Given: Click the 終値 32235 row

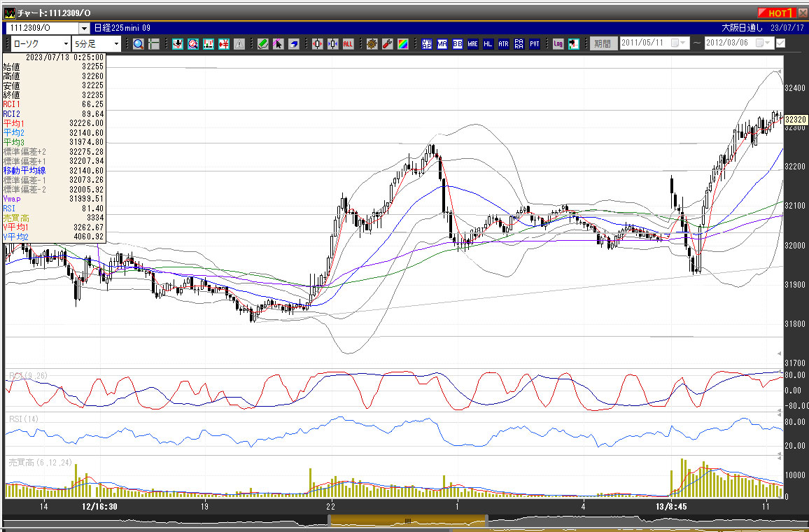Looking at the screenshot, I should pos(53,95).
